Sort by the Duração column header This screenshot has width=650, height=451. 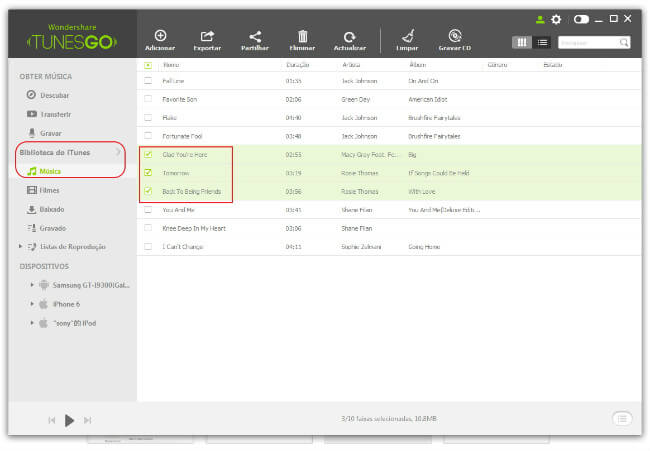coord(298,65)
